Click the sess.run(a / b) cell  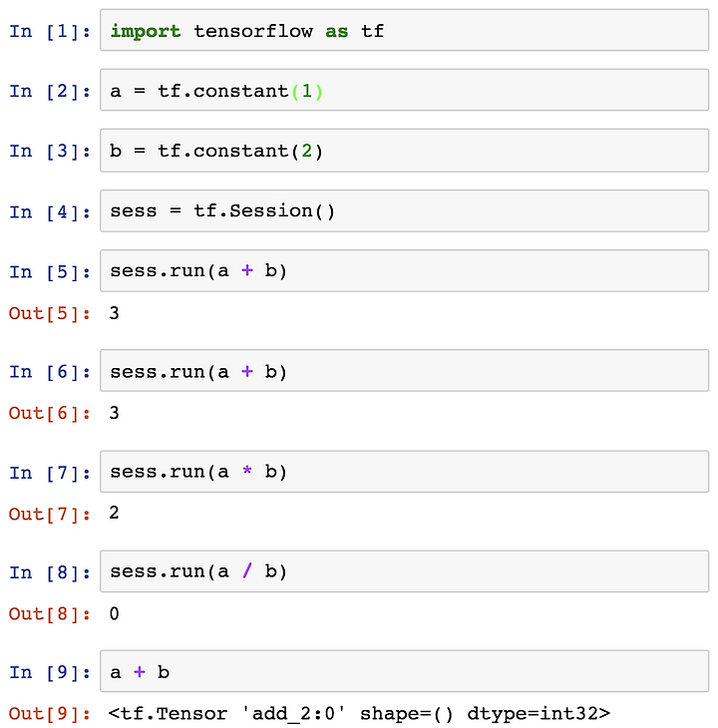[x=404, y=571]
